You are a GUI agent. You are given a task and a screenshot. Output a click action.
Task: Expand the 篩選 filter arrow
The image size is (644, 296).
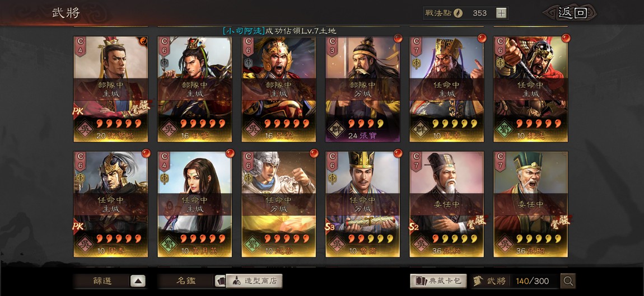138,281
